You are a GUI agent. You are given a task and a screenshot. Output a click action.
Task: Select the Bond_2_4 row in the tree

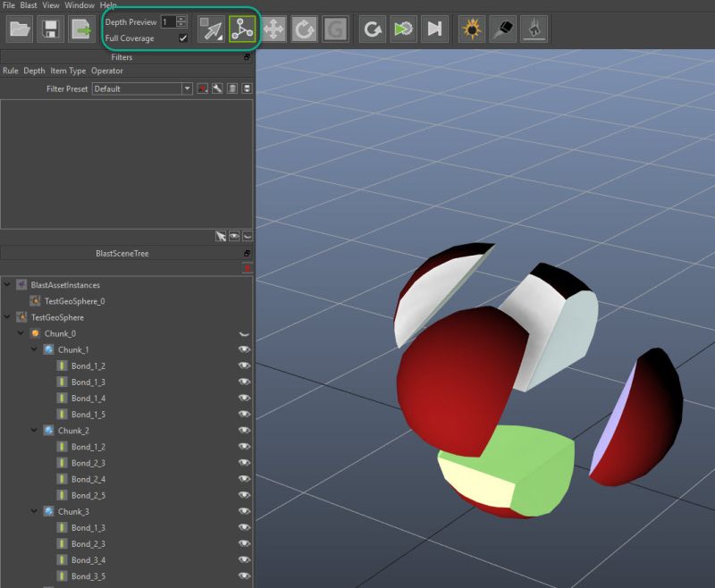coord(88,479)
